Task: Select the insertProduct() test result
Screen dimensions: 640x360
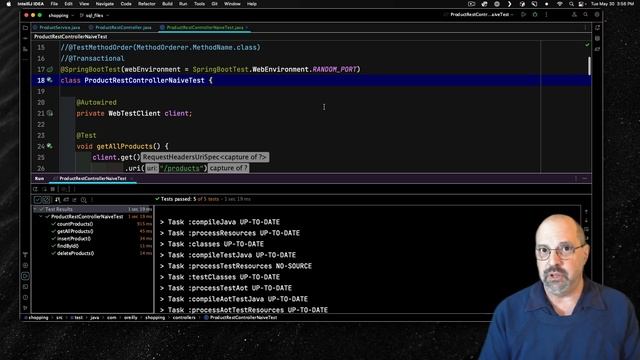Action: tap(74, 239)
